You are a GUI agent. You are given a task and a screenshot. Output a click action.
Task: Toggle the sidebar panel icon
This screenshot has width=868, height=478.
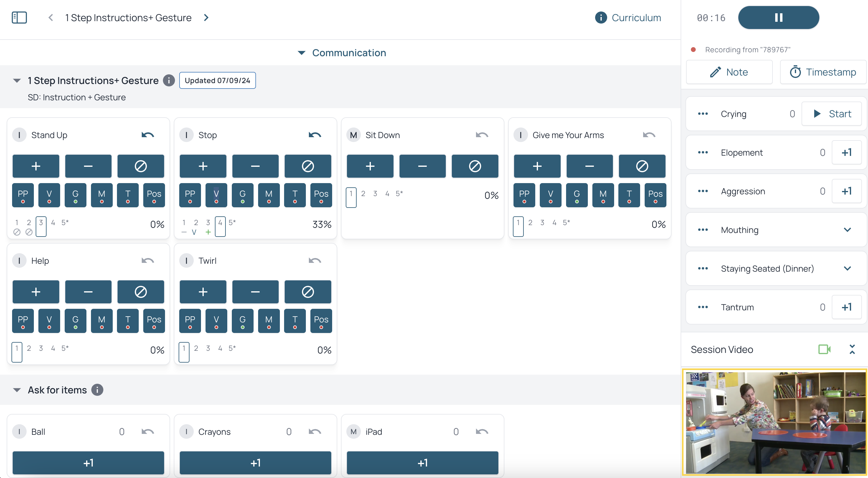[19, 18]
